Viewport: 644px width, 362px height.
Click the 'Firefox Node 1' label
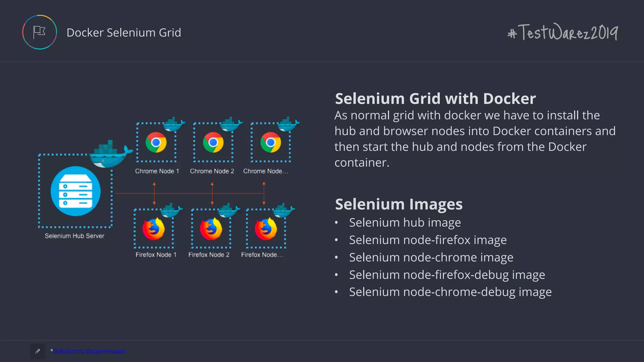click(x=156, y=255)
